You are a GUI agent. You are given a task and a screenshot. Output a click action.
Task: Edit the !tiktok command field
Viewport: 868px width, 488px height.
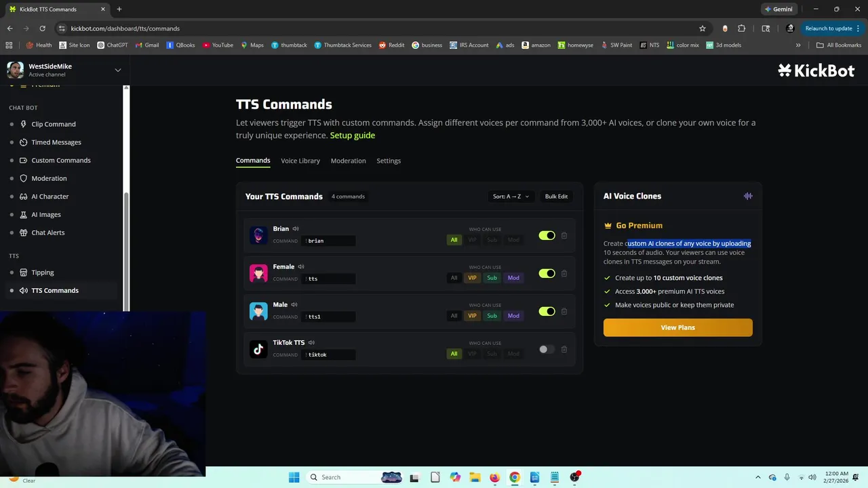tap(330, 354)
